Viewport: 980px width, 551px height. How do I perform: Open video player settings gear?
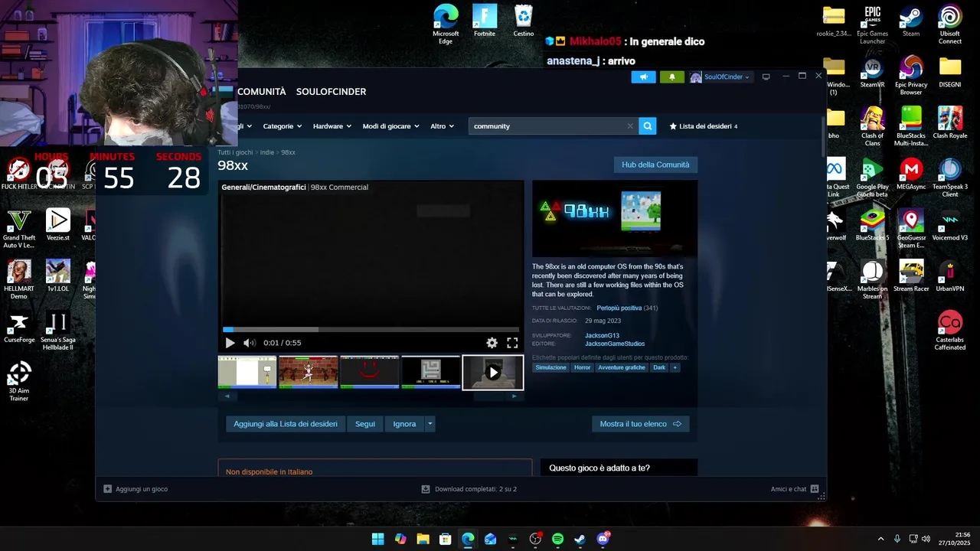click(492, 343)
